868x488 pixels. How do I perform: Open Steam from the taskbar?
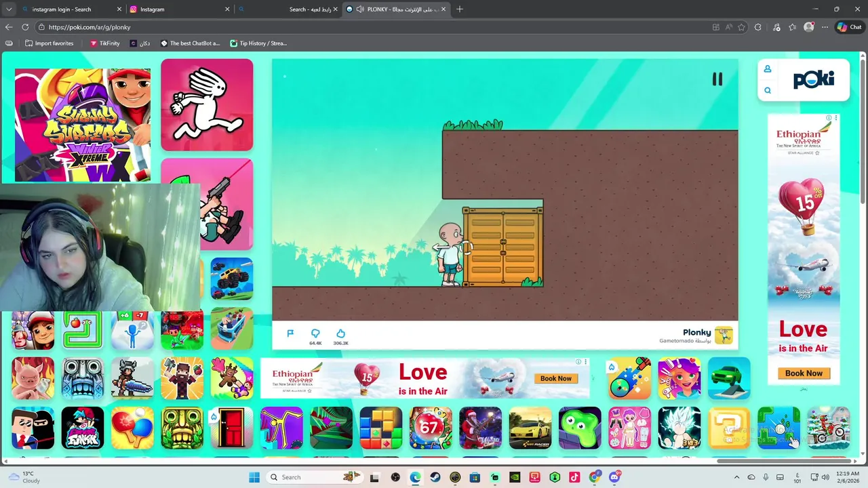pyautogui.click(x=435, y=477)
